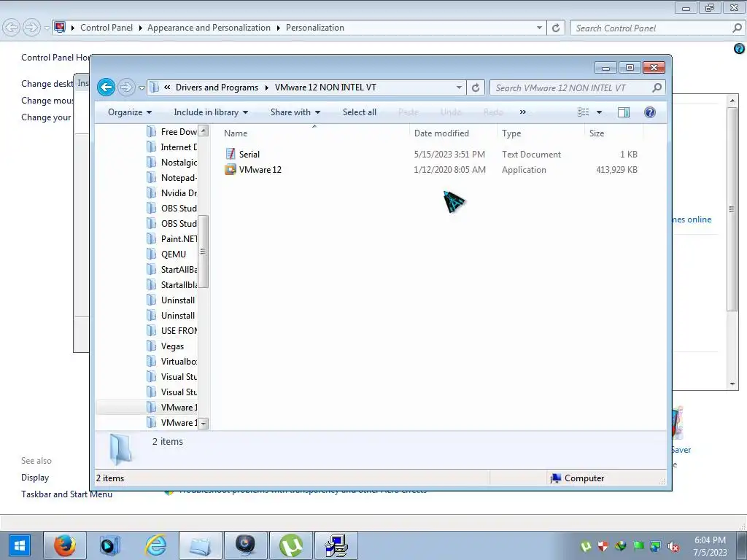This screenshot has width=747, height=560.
Task: Expand the Explorer address bar history dropdown
Action: pyautogui.click(x=459, y=87)
